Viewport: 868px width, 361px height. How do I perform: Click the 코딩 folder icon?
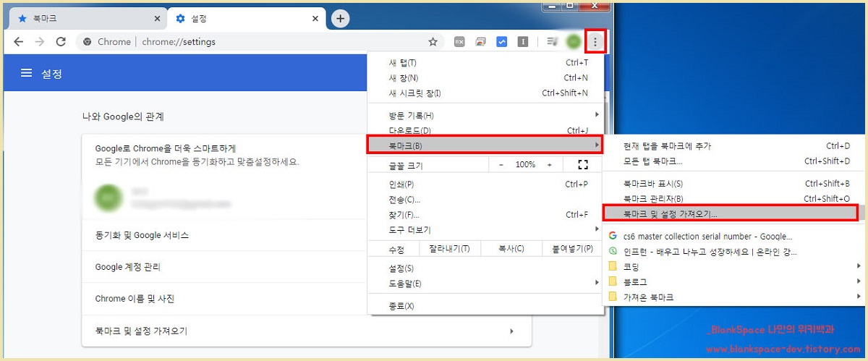[x=613, y=267]
